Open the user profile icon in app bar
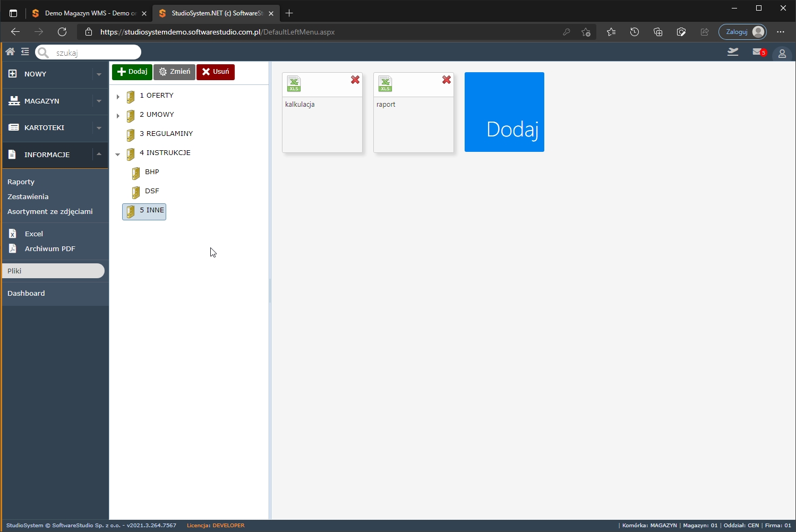 (782, 54)
